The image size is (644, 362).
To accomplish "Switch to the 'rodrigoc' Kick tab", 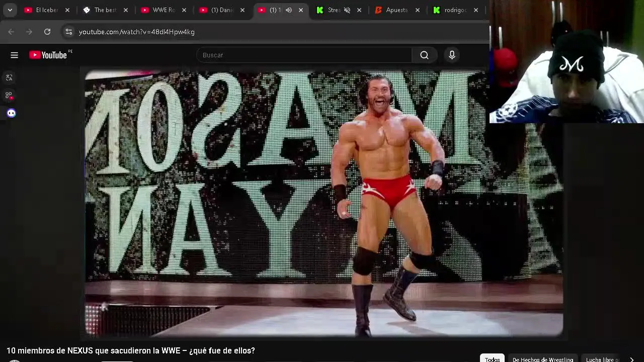I will (x=450, y=10).
